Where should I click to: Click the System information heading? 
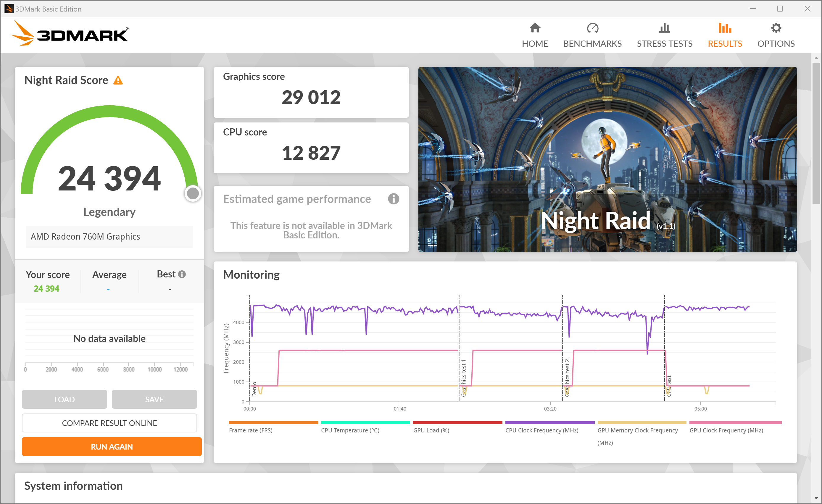click(73, 486)
